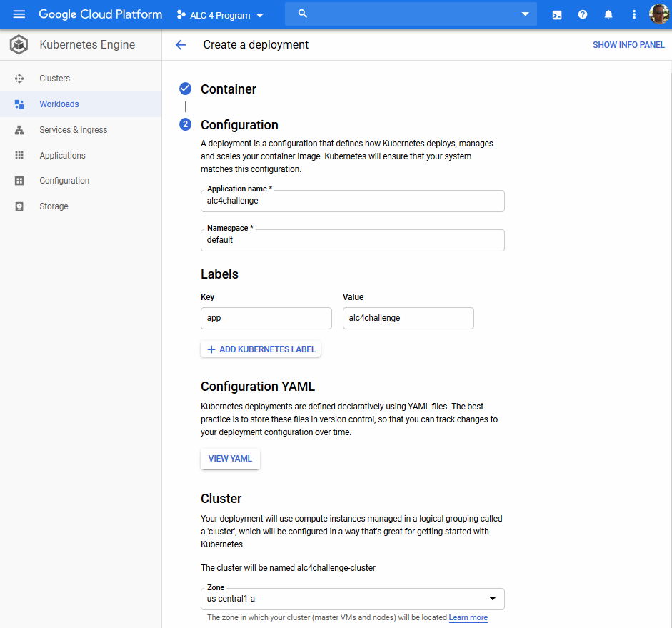Click the step 2 Configuration badge
Screen dimensions: 672x628
pyautogui.click(x=185, y=125)
